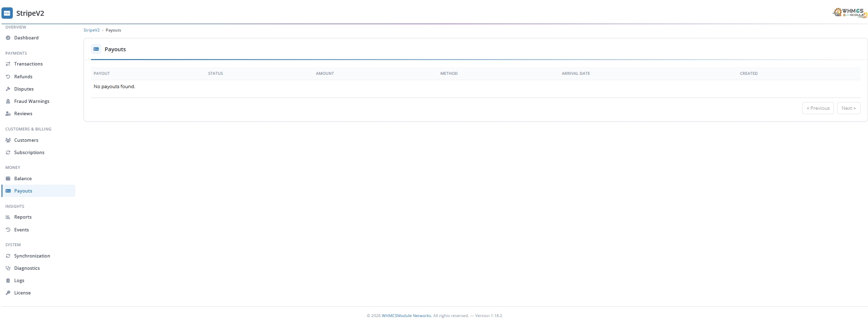Click the INSIGHTS section label
The height and width of the screenshot is (322, 868).
pos(15,206)
